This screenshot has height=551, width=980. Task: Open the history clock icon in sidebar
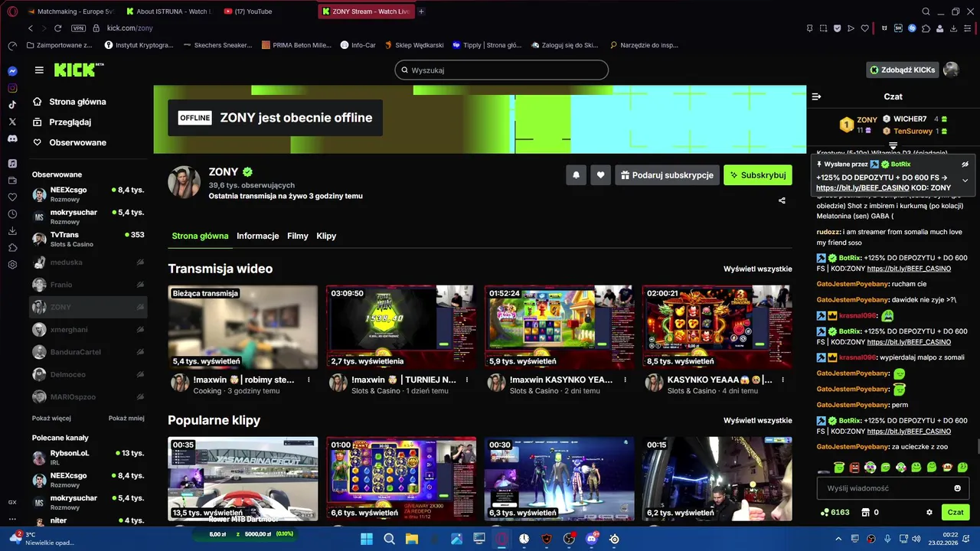tap(12, 214)
